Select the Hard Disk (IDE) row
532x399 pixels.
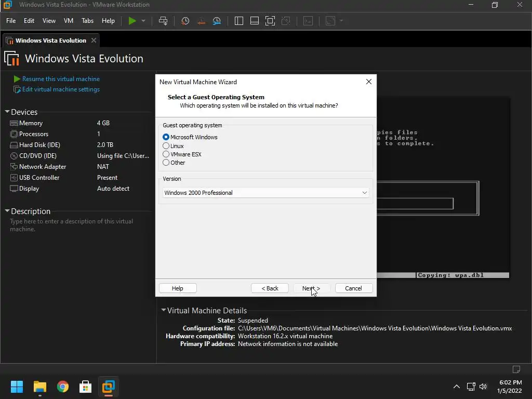click(x=79, y=144)
